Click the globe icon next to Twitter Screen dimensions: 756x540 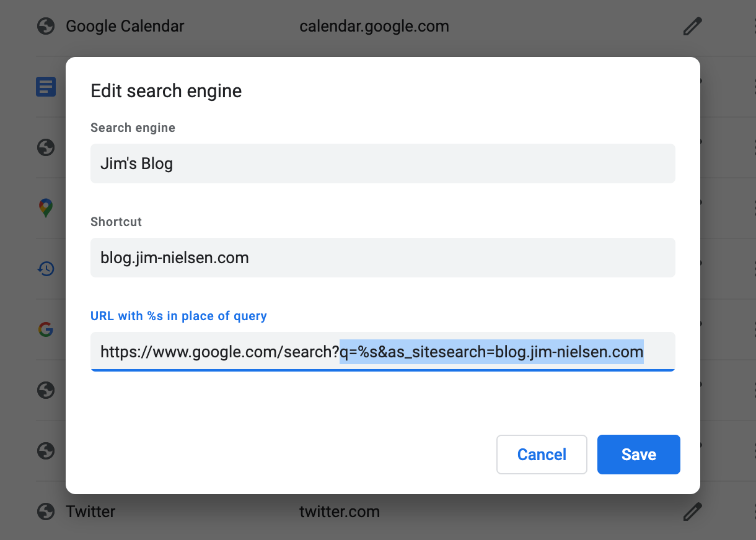click(x=46, y=512)
